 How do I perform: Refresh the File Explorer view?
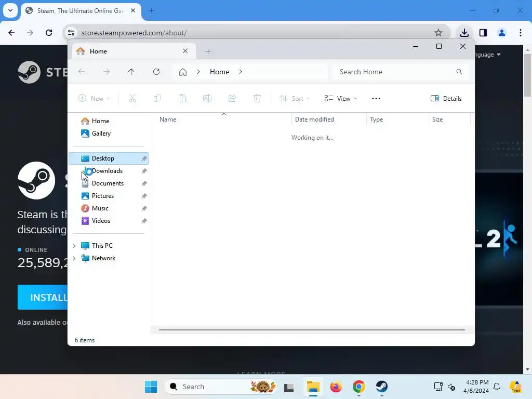click(x=156, y=72)
